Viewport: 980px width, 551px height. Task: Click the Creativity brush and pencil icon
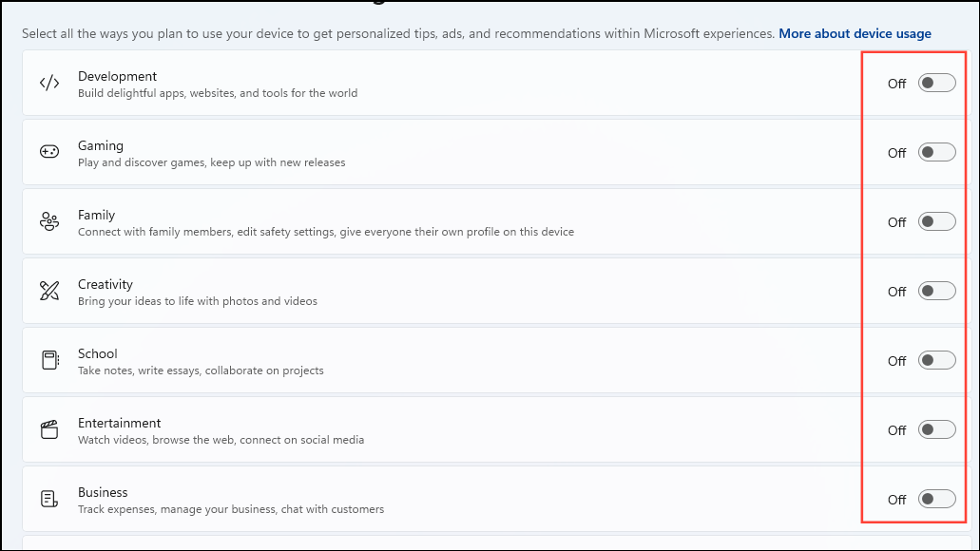tap(49, 291)
